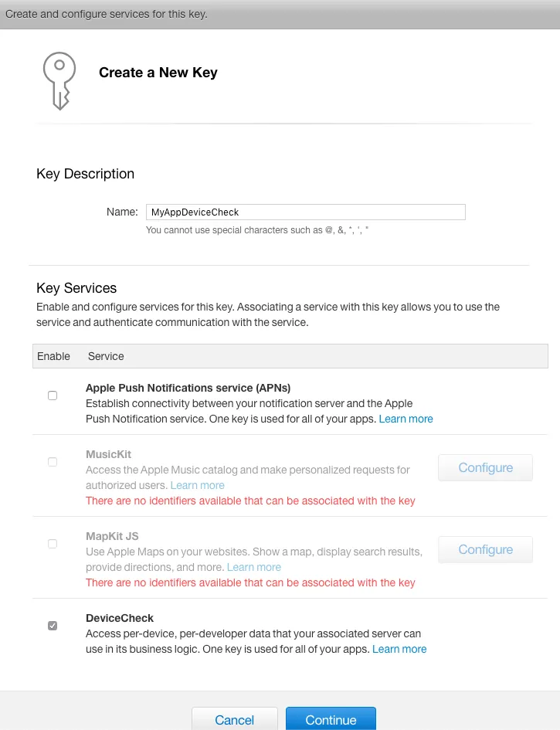Image resolution: width=560 pixels, height=730 pixels.
Task: Open Learn more for APNs
Action: [406, 419]
